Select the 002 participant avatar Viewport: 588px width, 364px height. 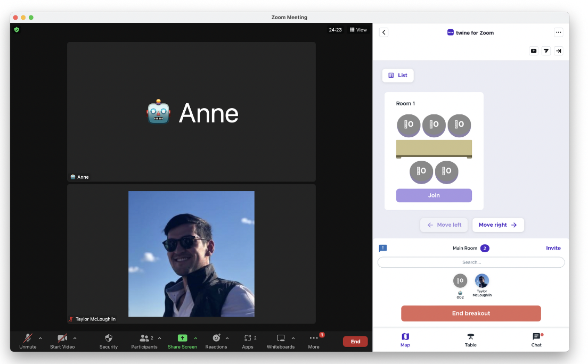[460, 280]
